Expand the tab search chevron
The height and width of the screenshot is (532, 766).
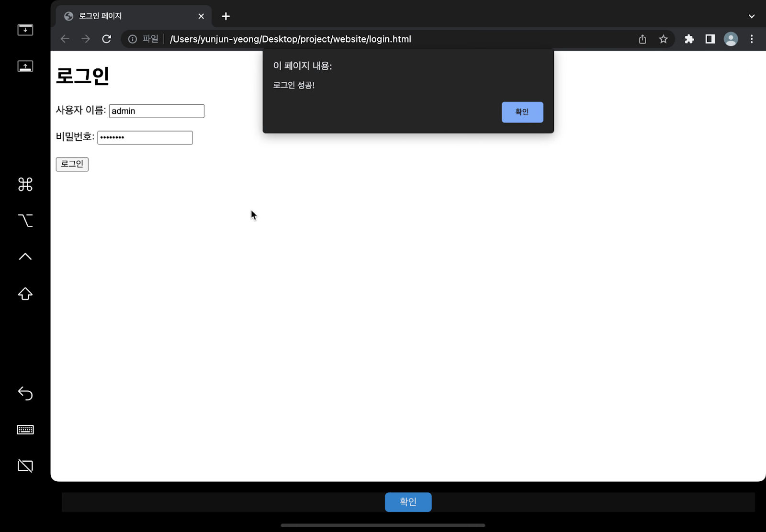point(752,16)
